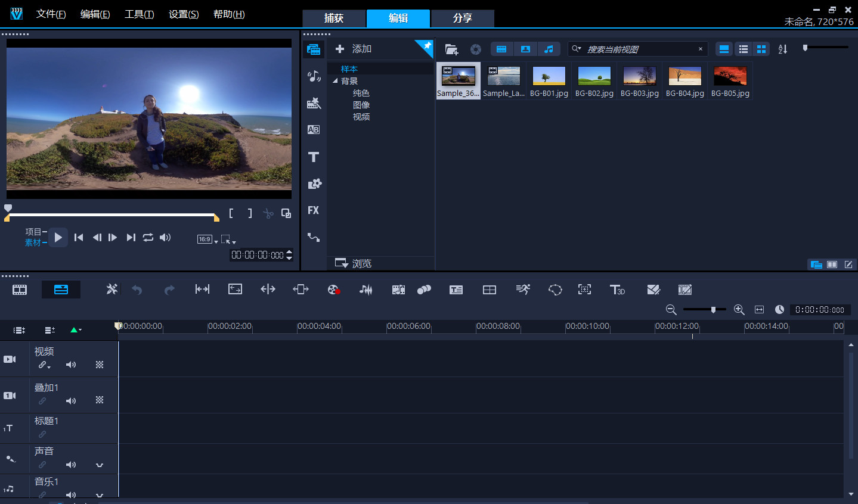Open the resize/crop mode dropdown
The height and width of the screenshot is (504, 858).
click(228, 239)
